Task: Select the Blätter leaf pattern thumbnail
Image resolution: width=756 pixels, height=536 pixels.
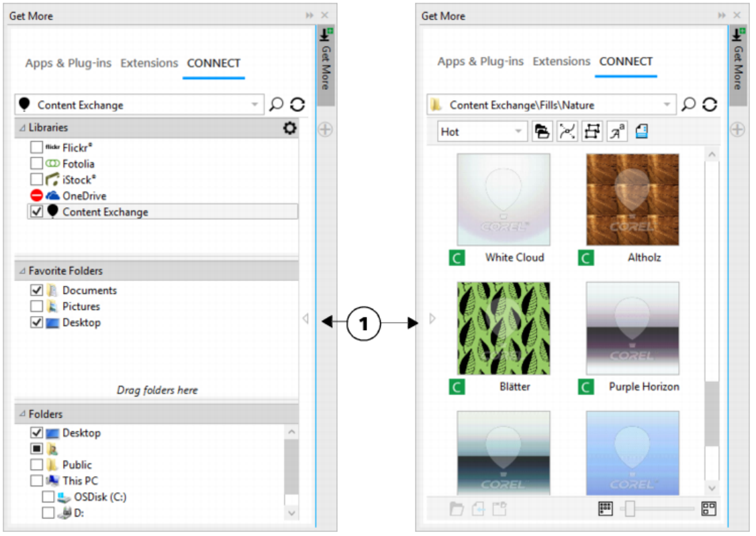Action: [x=504, y=329]
